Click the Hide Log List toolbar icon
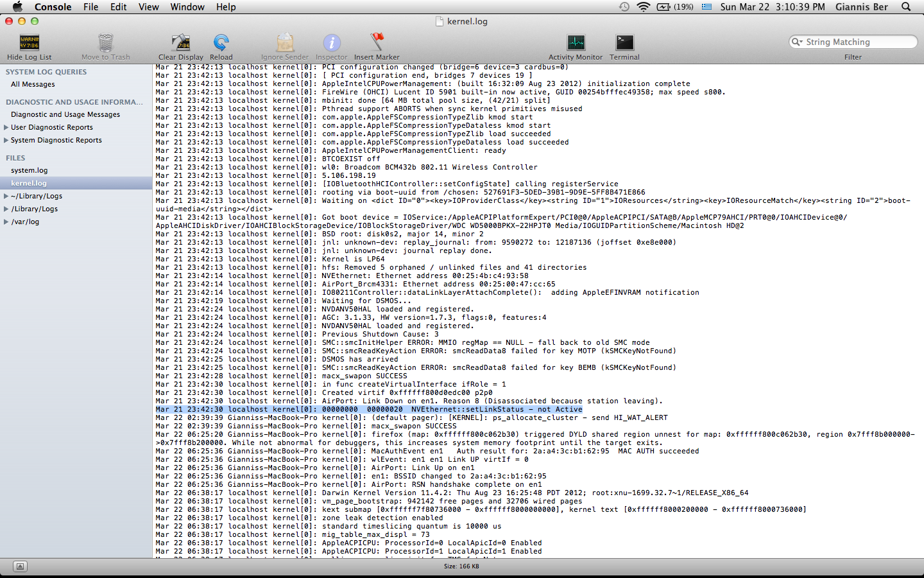This screenshot has width=924, height=578. click(30, 43)
